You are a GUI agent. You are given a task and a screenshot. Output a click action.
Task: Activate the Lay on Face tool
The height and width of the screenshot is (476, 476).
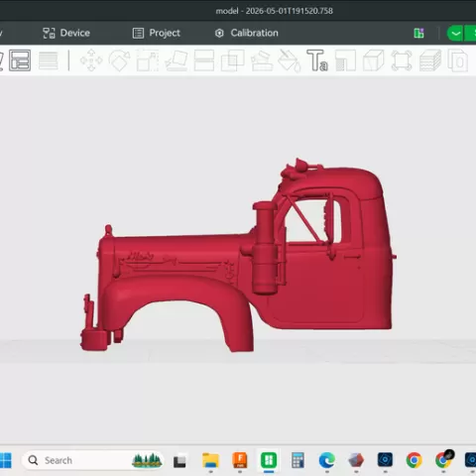coord(177,60)
